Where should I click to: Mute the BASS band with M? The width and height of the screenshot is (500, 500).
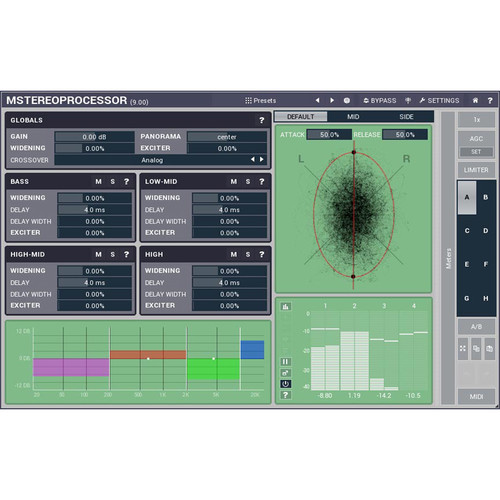click(x=98, y=182)
